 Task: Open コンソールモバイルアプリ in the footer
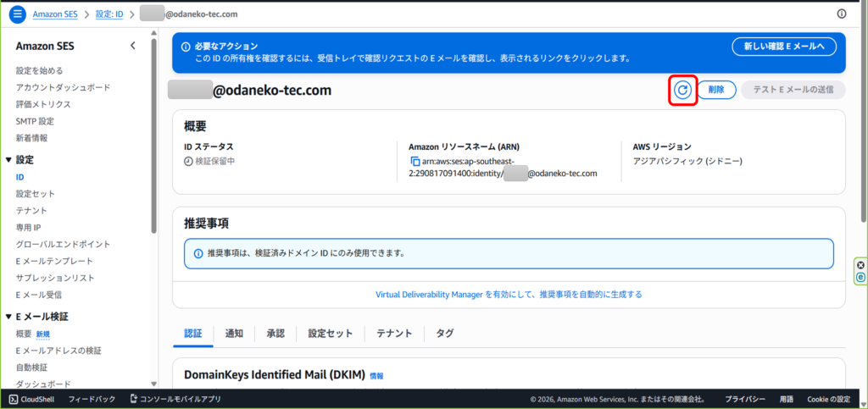(x=175, y=399)
